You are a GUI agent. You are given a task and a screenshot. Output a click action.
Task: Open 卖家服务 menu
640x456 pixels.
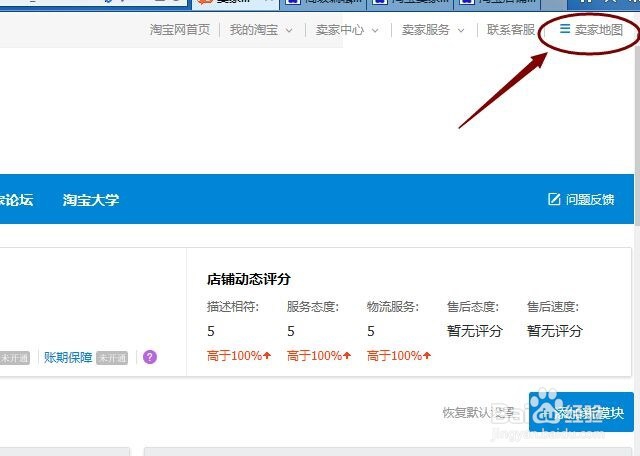click(426, 30)
